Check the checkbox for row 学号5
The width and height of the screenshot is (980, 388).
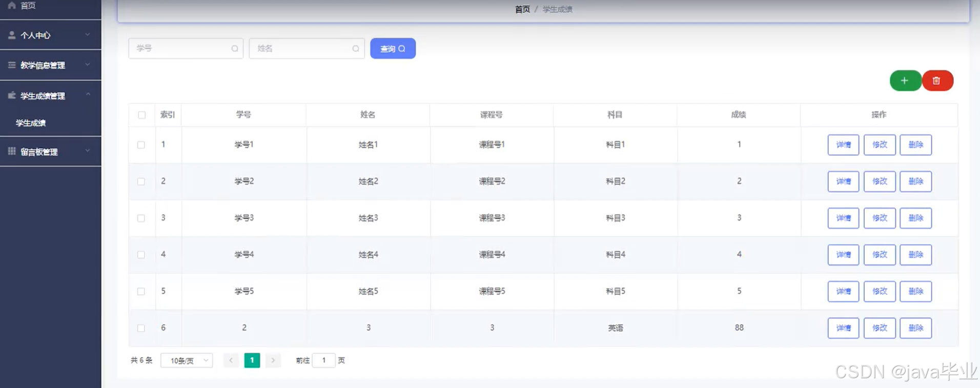141,292
